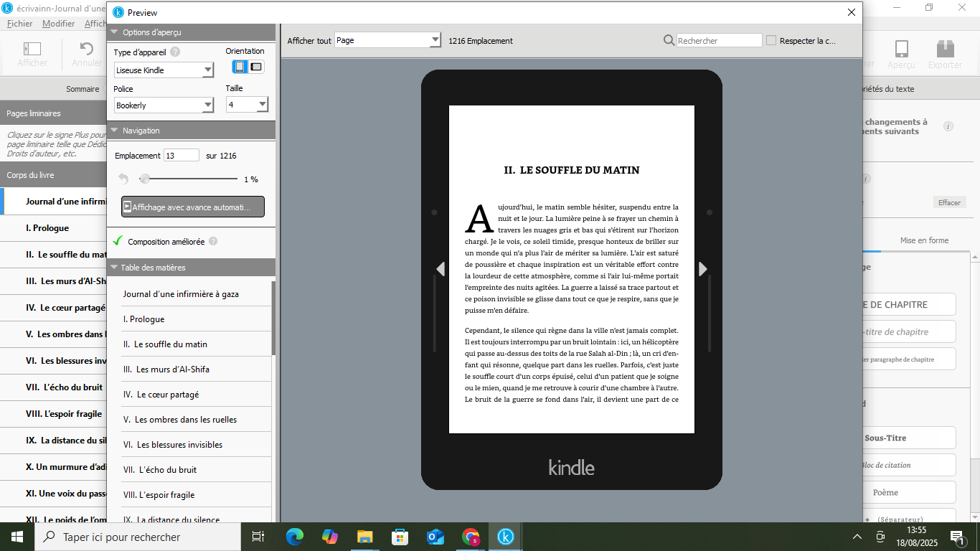Enable the Respecter la casse checkbox
Screen dimensions: 980x551
coord(771,41)
